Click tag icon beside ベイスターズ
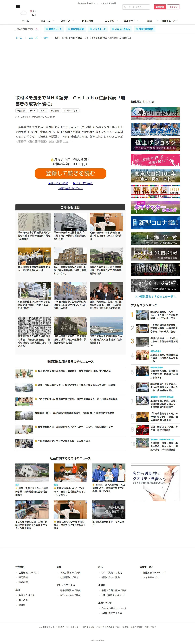This screenshot has width=195, height=644. pyautogui.click(x=91, y=29)
